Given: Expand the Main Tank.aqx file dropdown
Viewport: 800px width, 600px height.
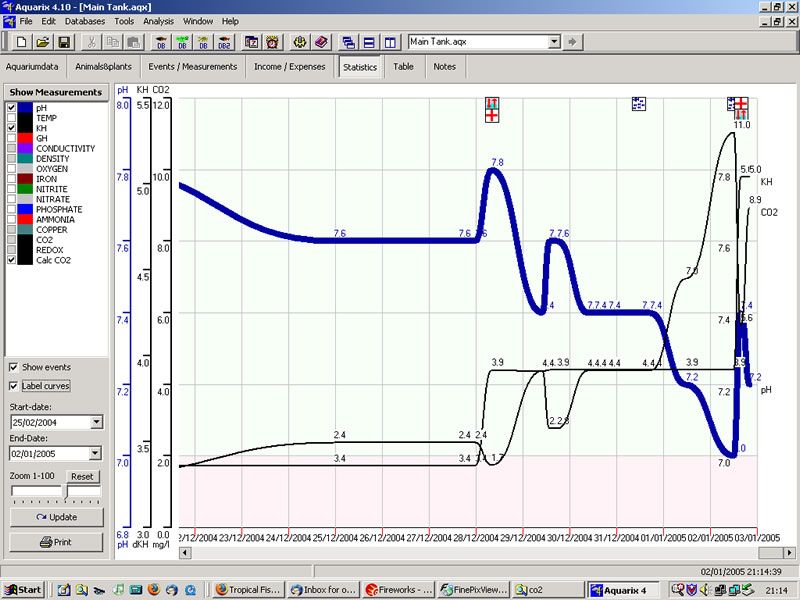Looking at the screenshot, I should (555, 42).
